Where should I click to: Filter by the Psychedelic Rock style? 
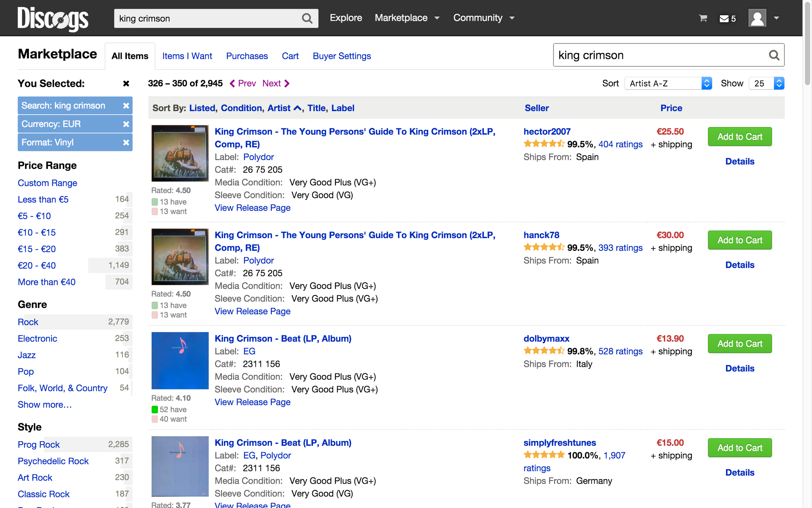tap(53, 461)
